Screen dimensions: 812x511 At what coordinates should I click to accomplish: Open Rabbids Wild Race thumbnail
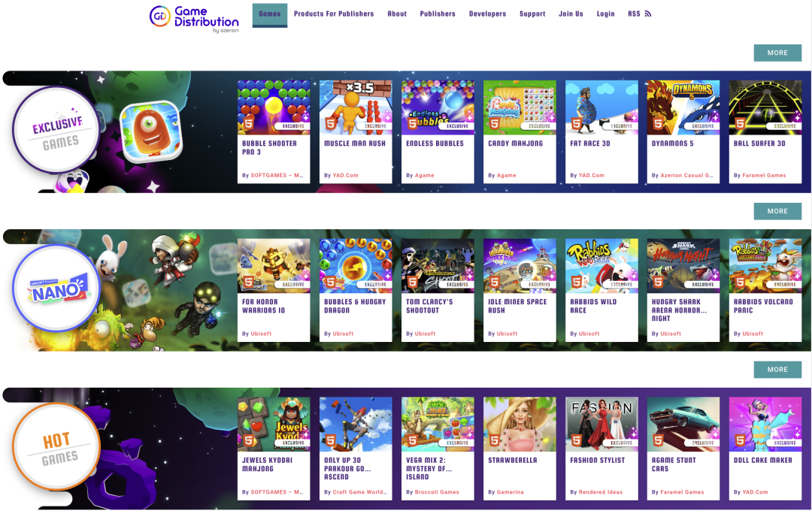(x=601, y=265)
